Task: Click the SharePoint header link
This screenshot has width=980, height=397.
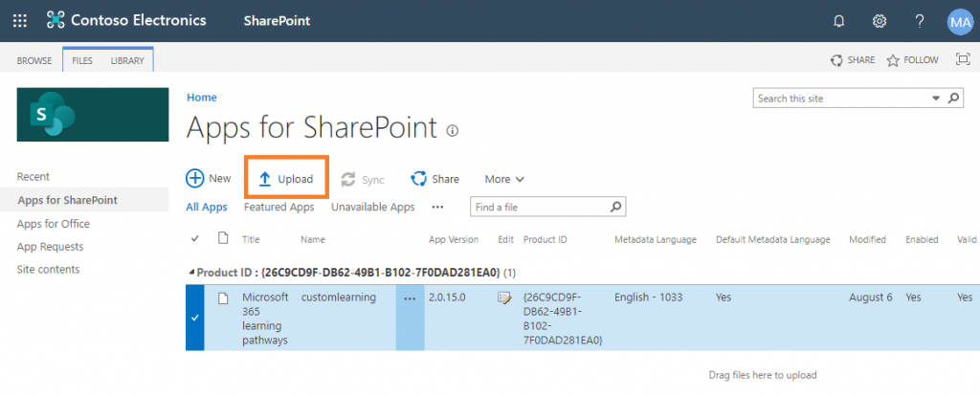Action: point(277,21)
